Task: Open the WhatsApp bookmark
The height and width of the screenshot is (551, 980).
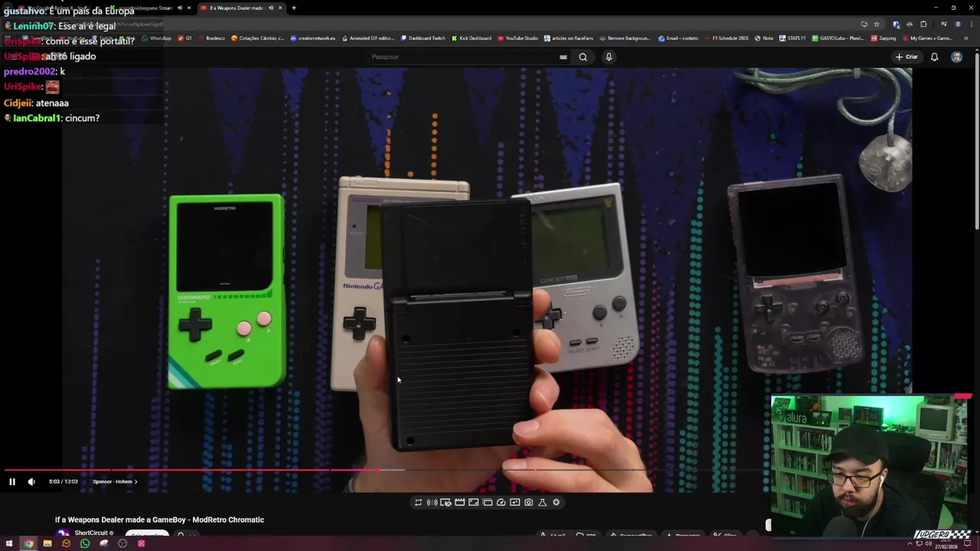Action: (x=157, y=38)
